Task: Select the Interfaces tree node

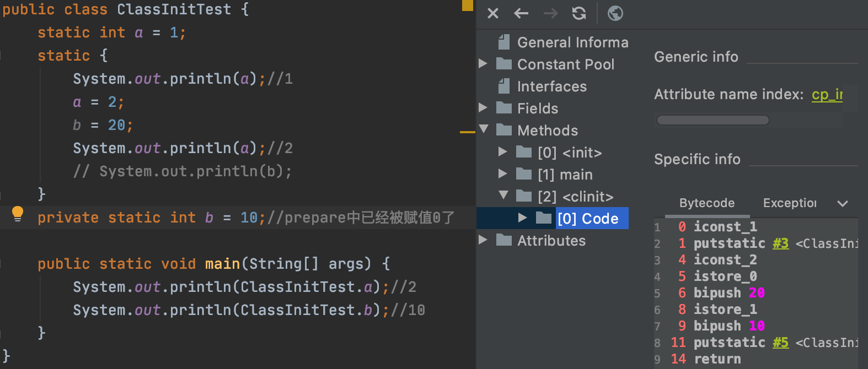Action: pyautogui.click(x=551, y=86)
